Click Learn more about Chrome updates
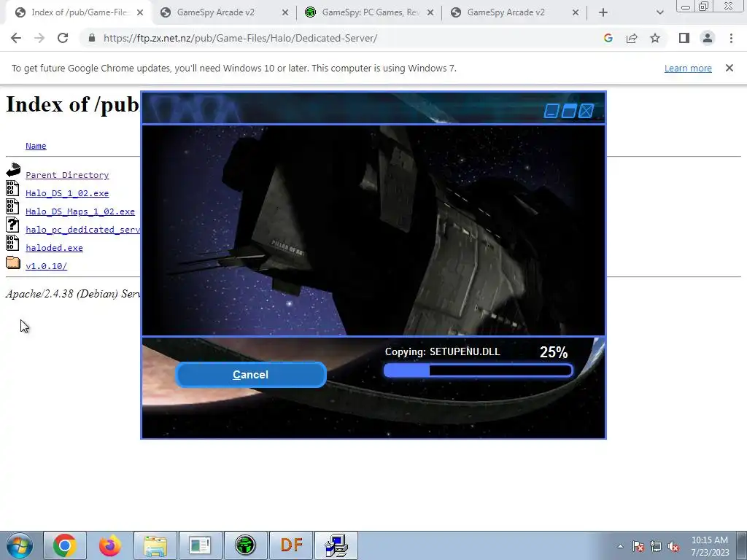The height and width of the screenshot is (560, 747). click(688, 68)
